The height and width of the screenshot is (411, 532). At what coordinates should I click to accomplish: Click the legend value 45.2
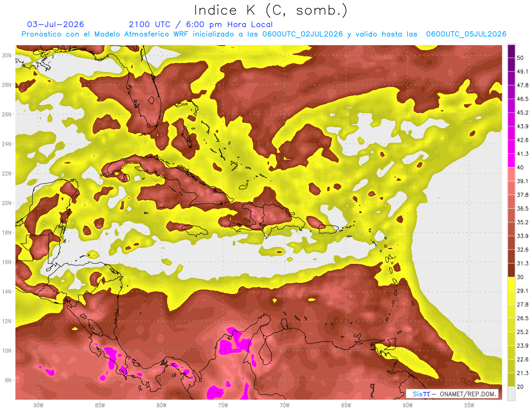pyautogui.click(x=522, y=113)
